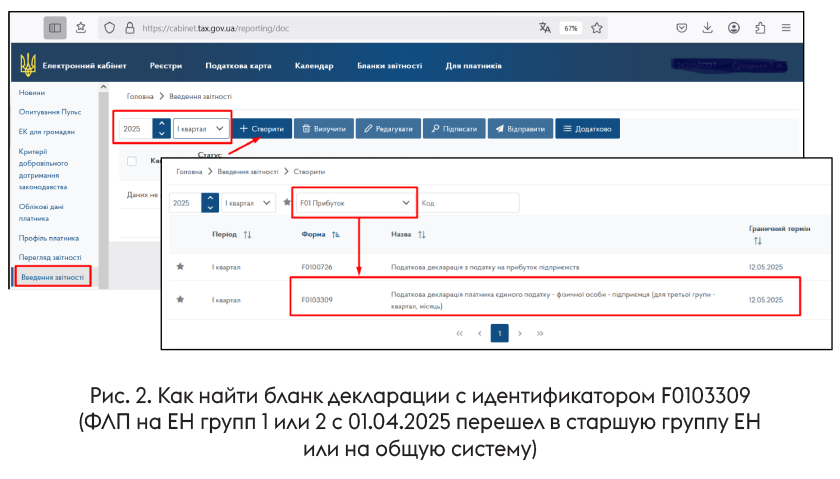Expand the І квартал dropdown in the top toolbar
This screenshot has width=840, height=479.
[x=201, y=128]
